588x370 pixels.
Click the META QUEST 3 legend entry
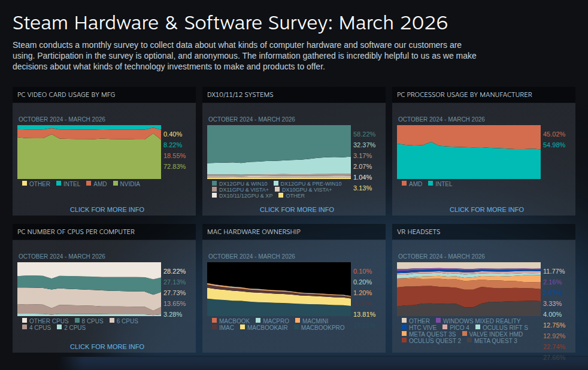(492, 341)
